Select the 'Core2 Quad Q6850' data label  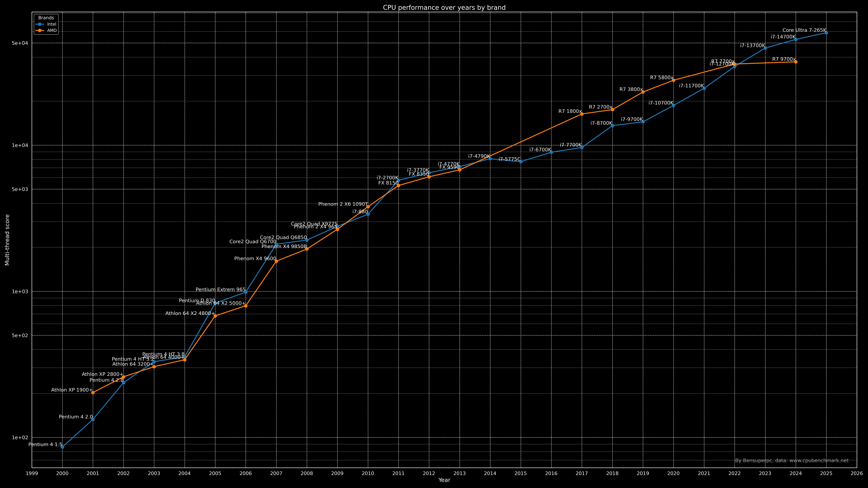[x=283, y=238]
